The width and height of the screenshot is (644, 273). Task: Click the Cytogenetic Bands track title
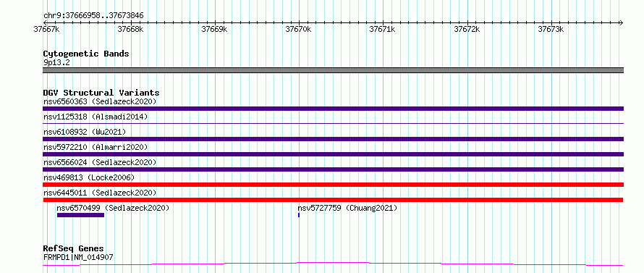86,54
